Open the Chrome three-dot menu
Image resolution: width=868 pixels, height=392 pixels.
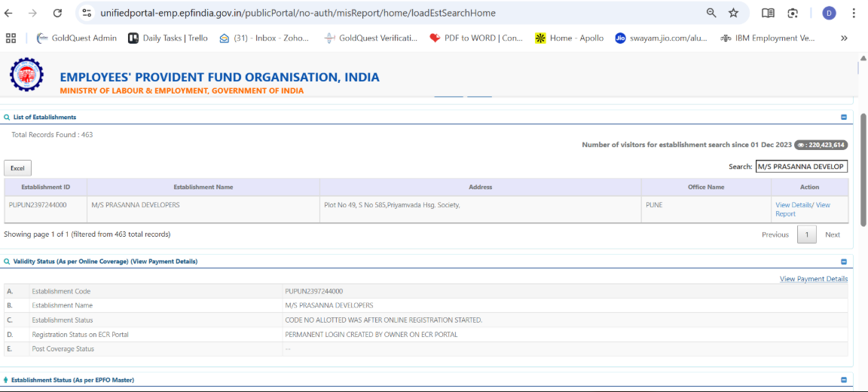pos(854,13)
